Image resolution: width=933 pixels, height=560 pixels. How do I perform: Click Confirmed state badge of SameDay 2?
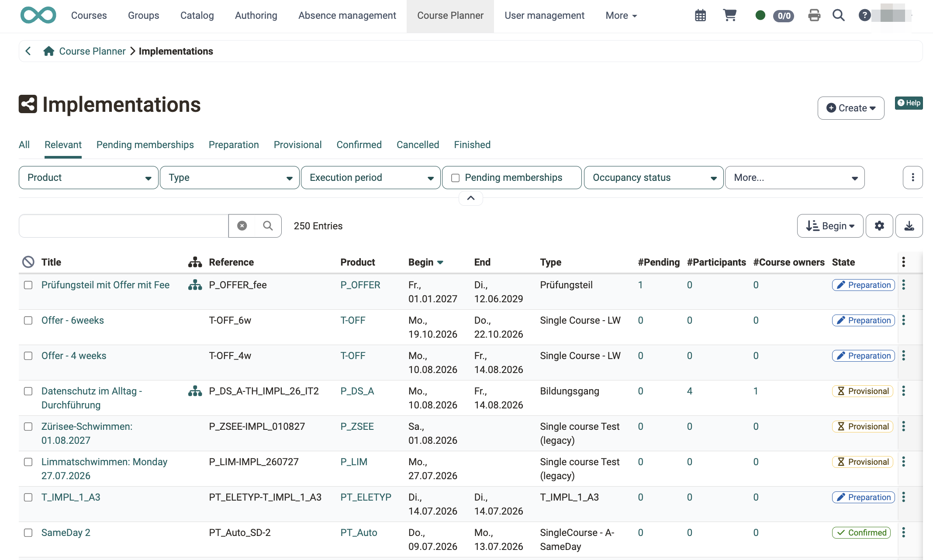pos(861,532)
